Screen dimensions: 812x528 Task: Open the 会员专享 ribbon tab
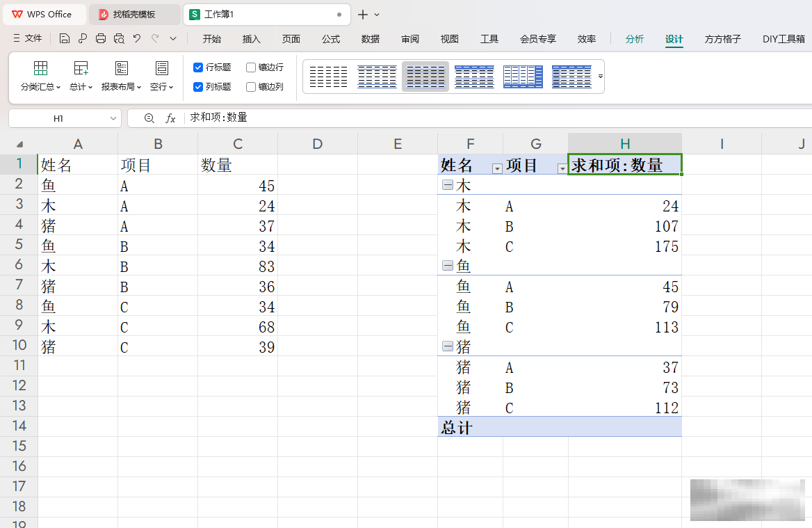coord(538,39)
